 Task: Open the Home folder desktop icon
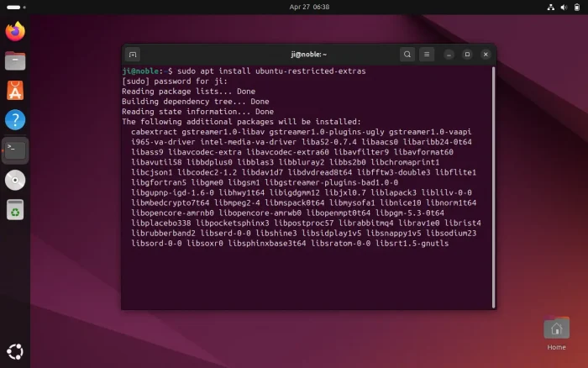(x=556, y=331)
